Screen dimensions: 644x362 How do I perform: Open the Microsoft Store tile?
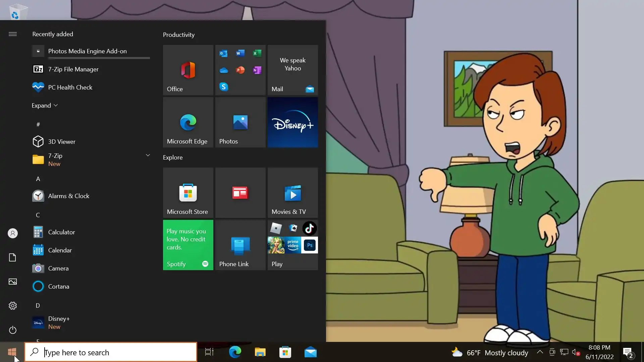[x=188, y=193]
